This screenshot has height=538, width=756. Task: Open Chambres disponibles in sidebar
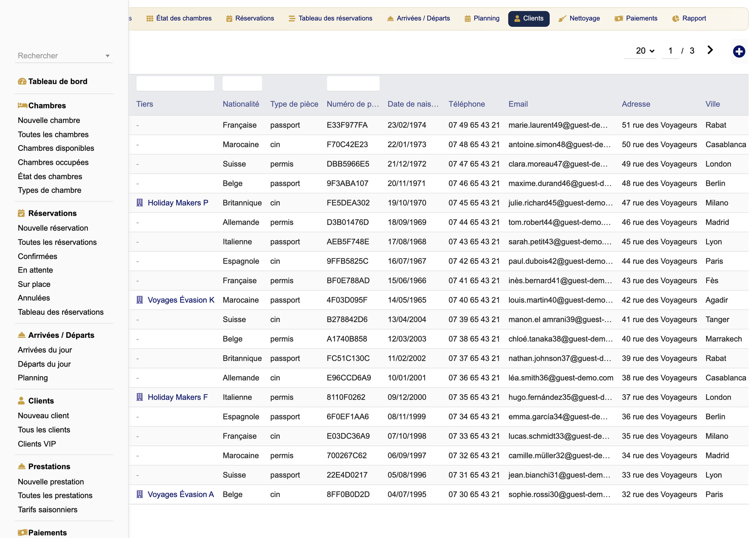(x=56, y=148)
